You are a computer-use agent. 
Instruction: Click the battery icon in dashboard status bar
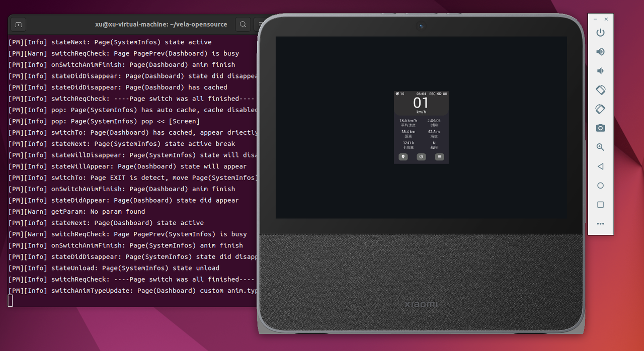[x=439, y=94]
